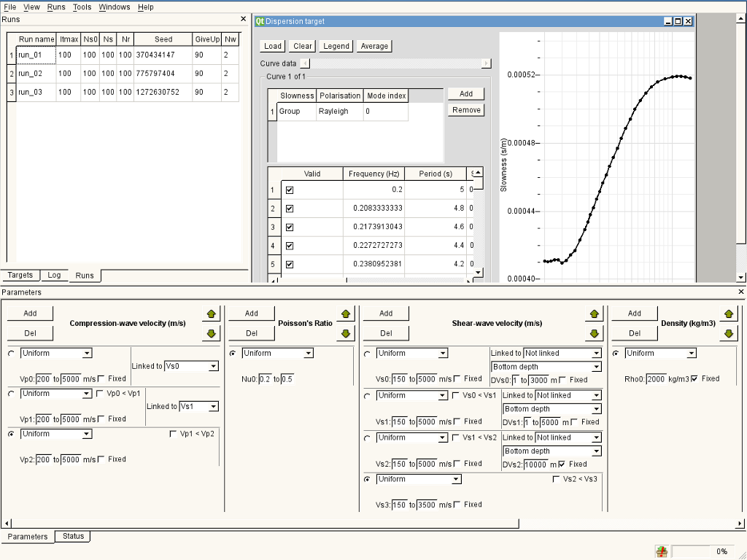The width and height of the screenshot is (747, 560).
Task: Close the Parameters panel
Action: [741, 292]
